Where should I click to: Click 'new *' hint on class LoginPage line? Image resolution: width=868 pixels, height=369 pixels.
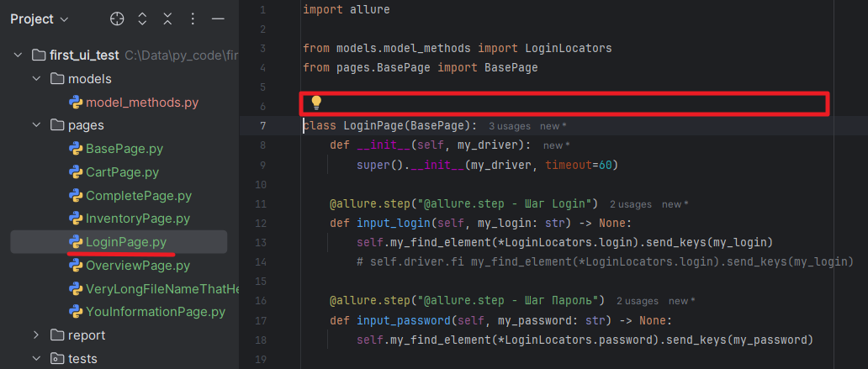(x=553, y=126)
